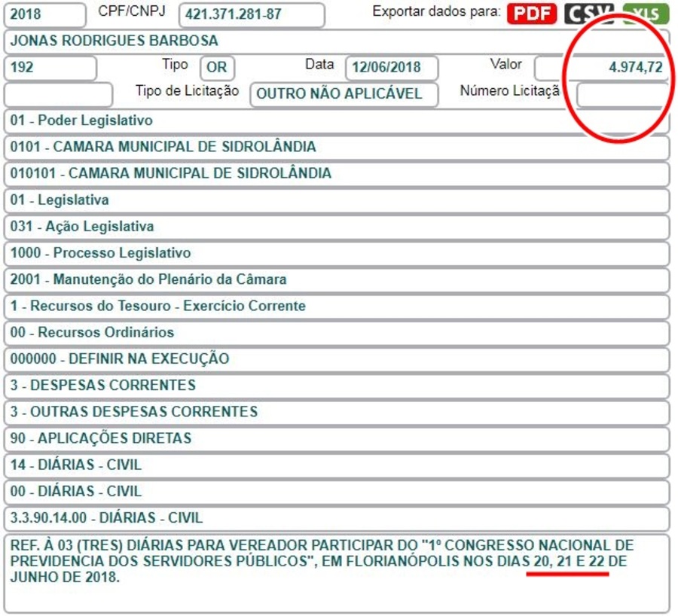Image resolution: width=678 pixels, height=616 pixels.
Task: Click 000000 - Definir na Execução row
Action: point(335,359)
